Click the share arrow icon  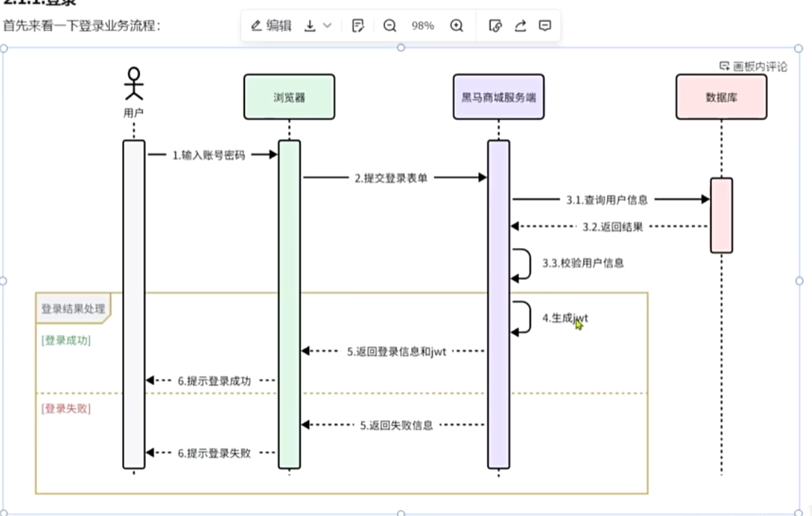tap(521, 26)
